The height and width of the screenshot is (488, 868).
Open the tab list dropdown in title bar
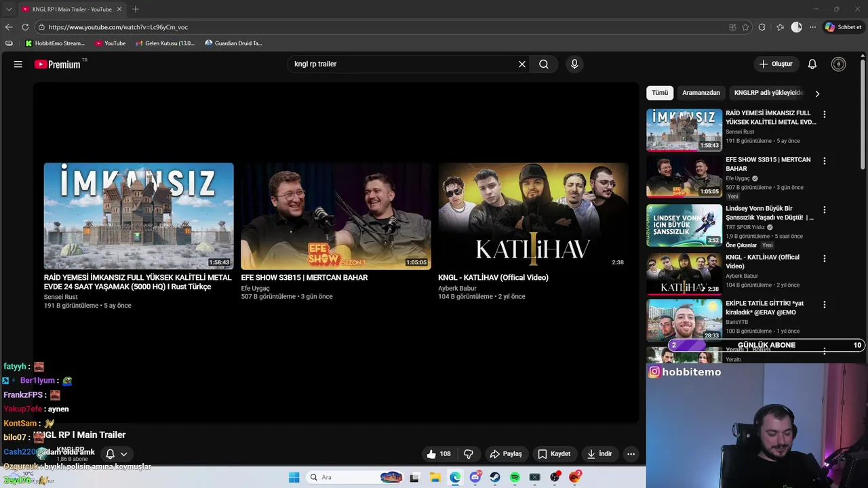click(9, 9)
